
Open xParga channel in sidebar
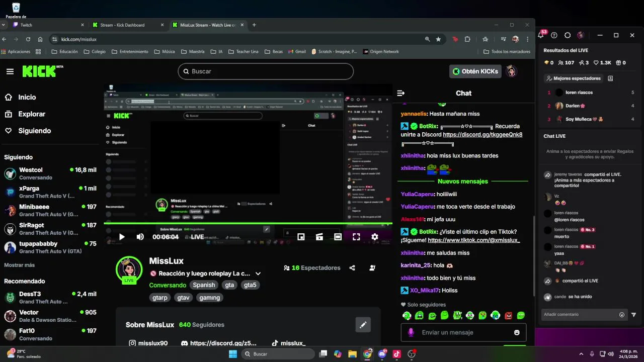[50, 192]
